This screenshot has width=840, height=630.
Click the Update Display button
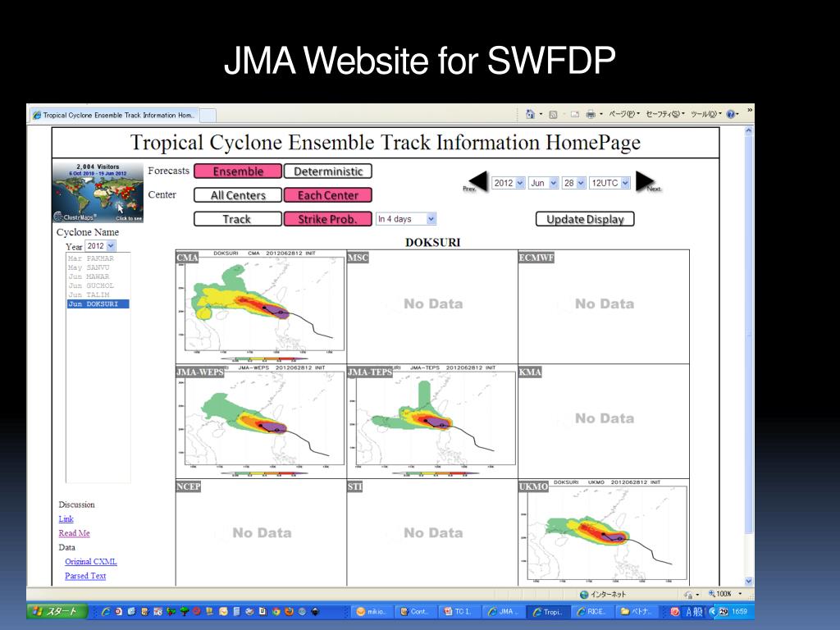point(585,219)
